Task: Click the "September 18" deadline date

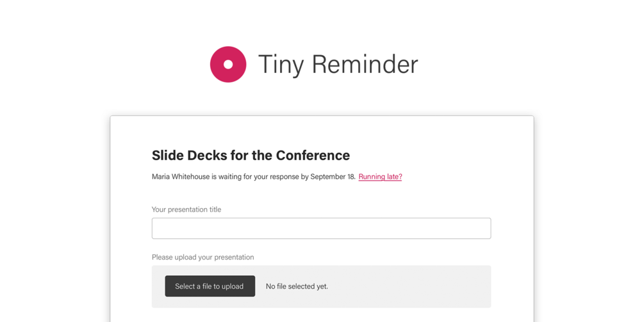Action: [333, 177]
